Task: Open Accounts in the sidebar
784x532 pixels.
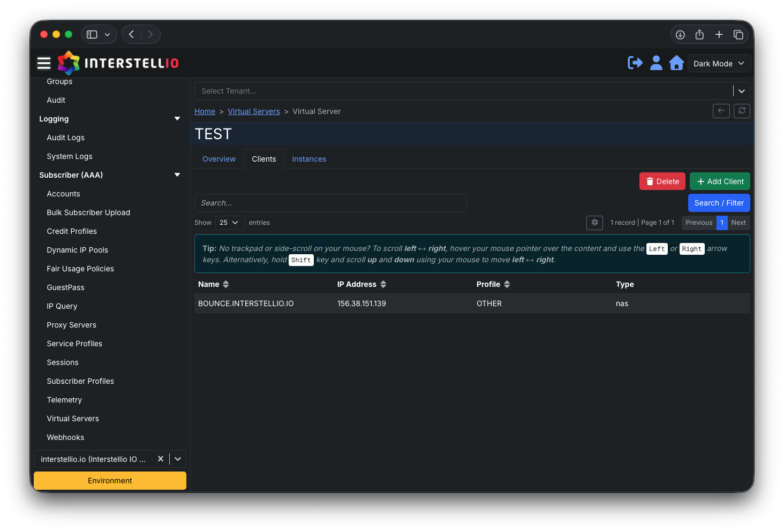Action: tap(63, 194)
